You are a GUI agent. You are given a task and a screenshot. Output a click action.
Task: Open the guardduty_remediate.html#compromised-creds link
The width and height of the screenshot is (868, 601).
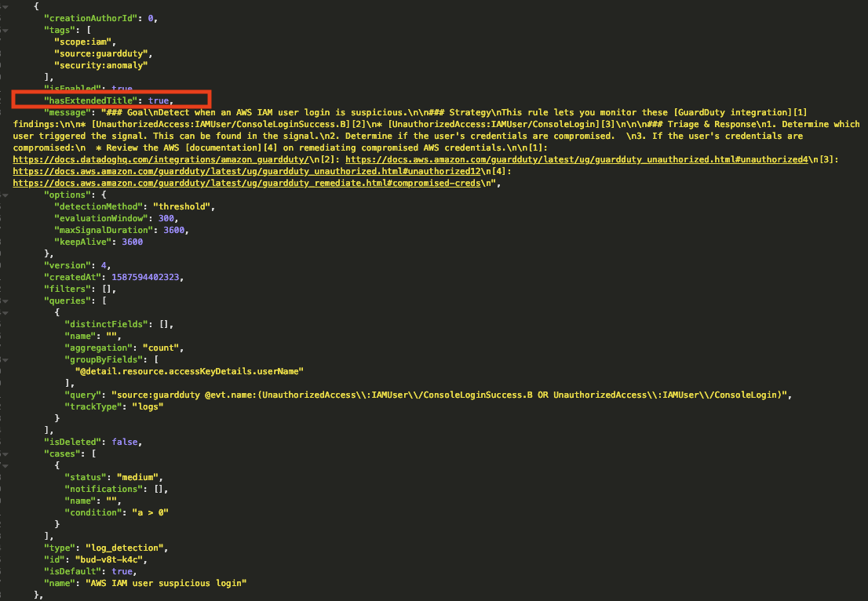click(247, 183)
